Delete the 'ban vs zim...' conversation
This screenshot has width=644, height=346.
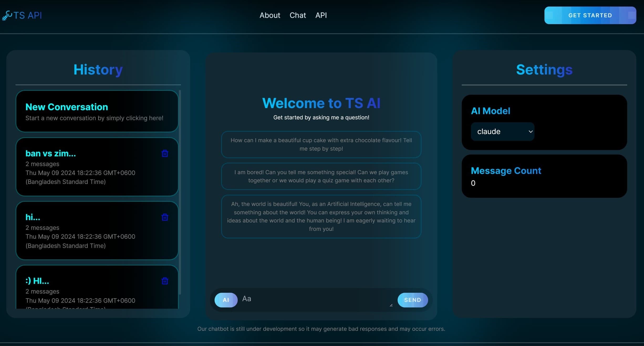(x=165, y=153)
